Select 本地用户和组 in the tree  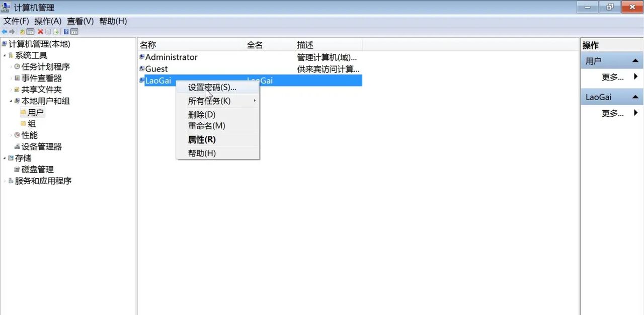(45, 101)
